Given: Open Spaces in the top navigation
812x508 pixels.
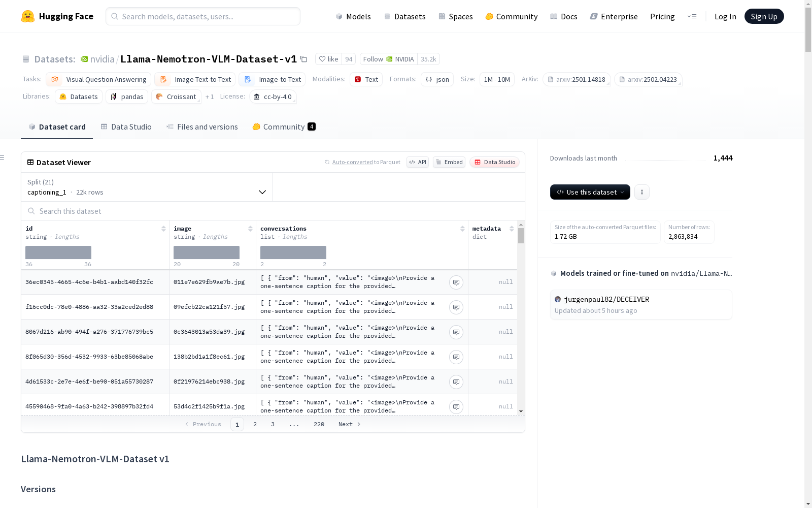Looking at the screenshot, I should [456, 16].
